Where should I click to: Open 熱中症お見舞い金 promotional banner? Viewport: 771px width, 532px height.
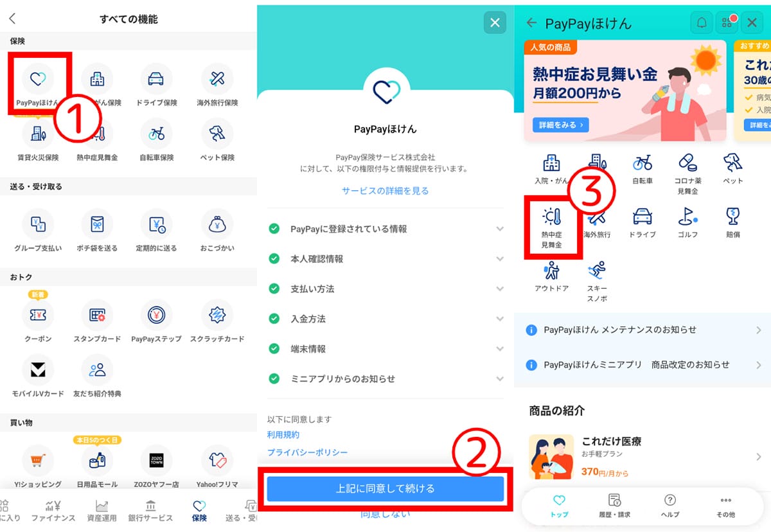click(625, 91)
